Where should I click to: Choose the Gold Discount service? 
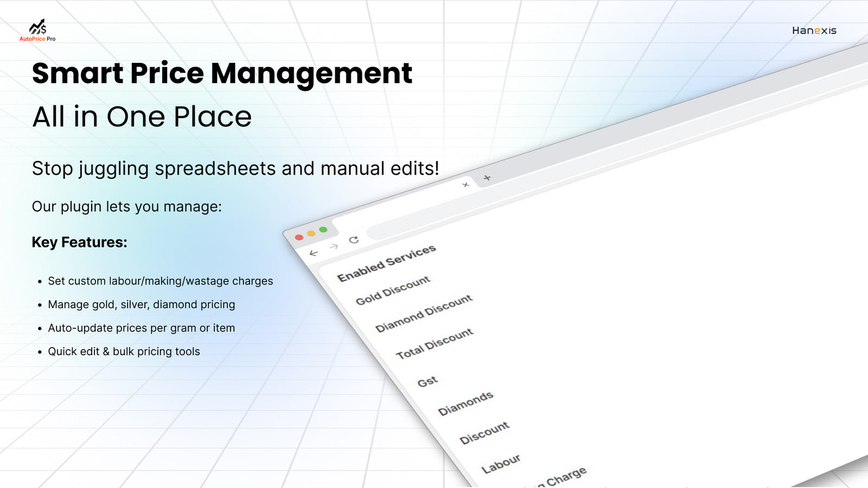393,290
